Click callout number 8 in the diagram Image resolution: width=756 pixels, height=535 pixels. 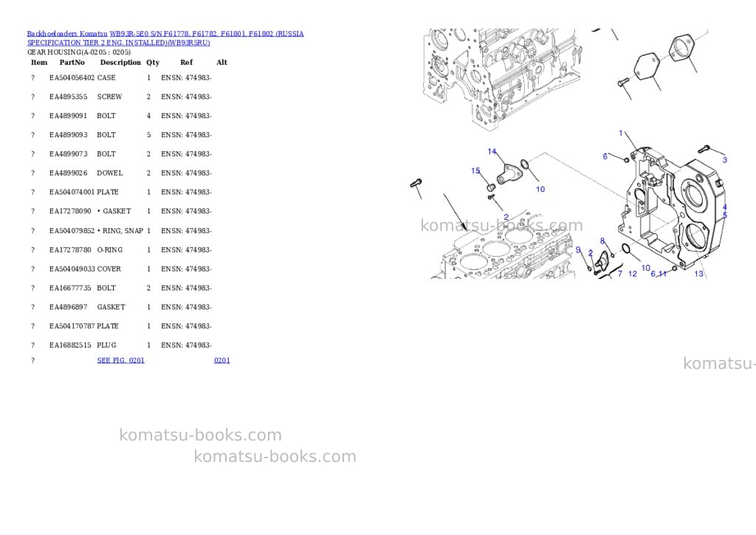pyautogui.click(x=602, y=241)
